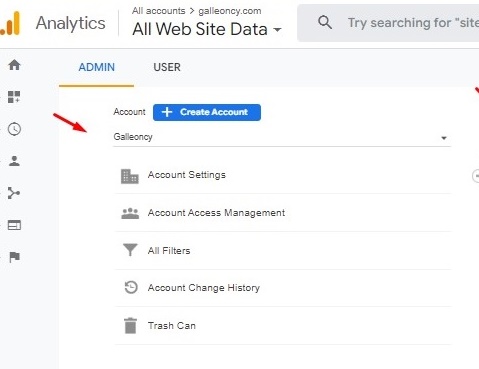Switch to the ADMIN tab

point(97,67)
